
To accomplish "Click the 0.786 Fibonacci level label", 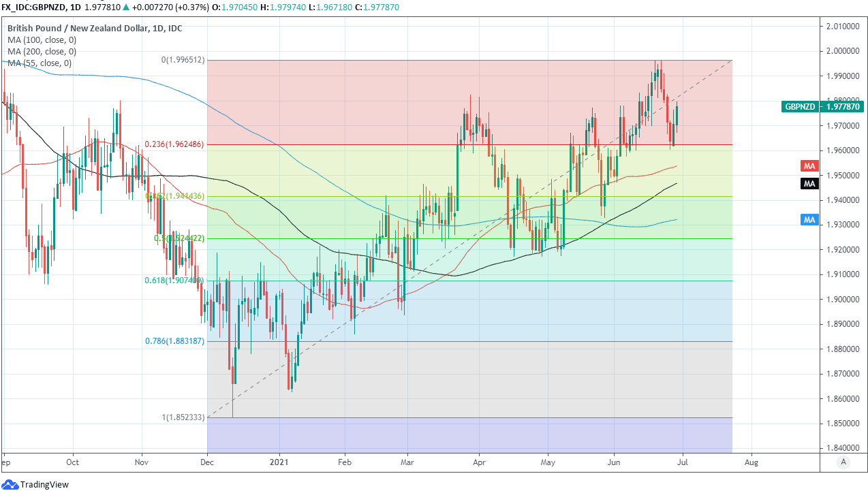I will [174, 341].
